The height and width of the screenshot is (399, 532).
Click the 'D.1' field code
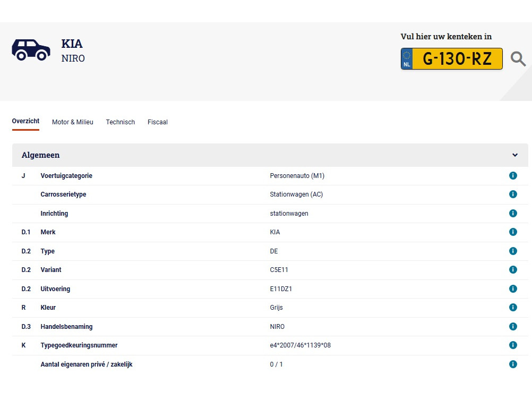pos(26,232)
